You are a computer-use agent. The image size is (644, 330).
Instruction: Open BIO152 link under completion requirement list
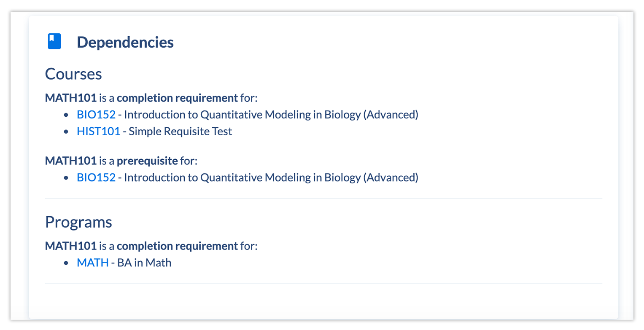pyautogui.click(x=96, y=115)
